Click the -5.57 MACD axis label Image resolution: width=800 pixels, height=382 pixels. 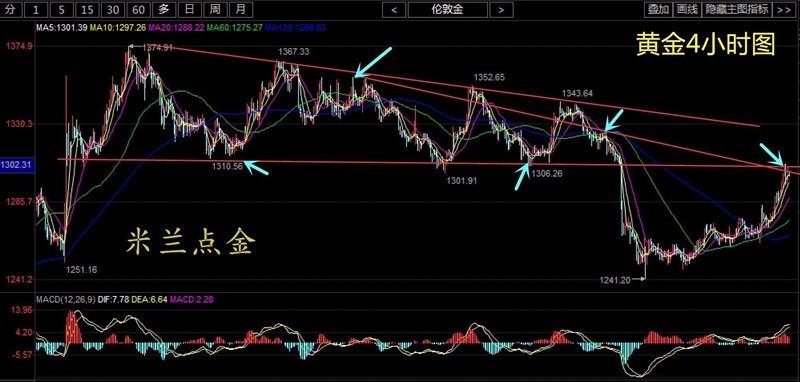click(x=23, y=354)
